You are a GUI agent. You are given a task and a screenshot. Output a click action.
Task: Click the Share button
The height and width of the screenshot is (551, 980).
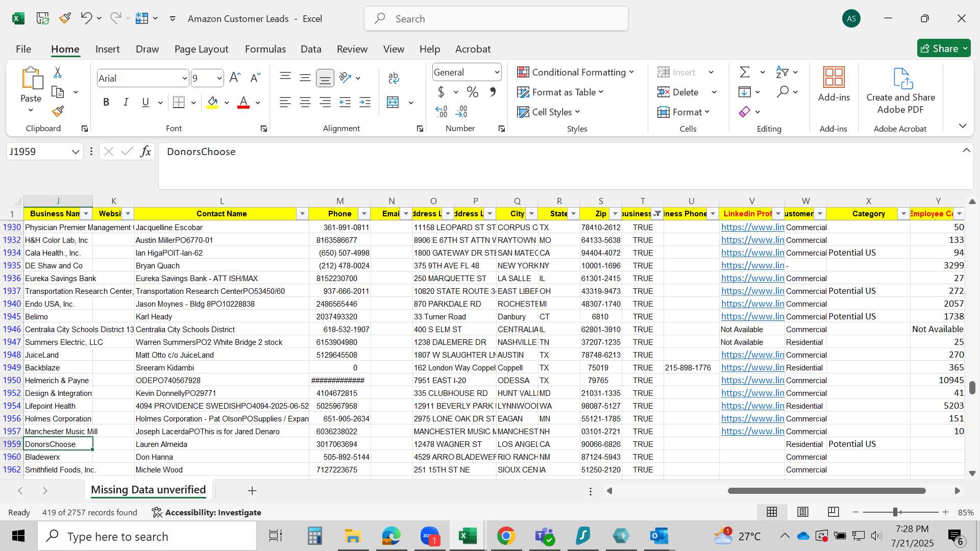point(944,48)
